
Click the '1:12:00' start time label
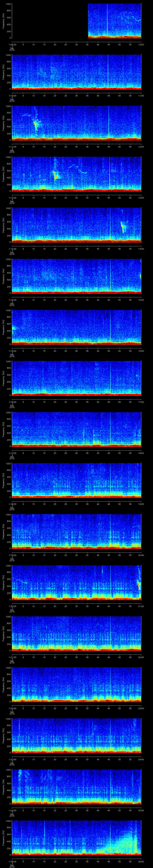point(12,198)
